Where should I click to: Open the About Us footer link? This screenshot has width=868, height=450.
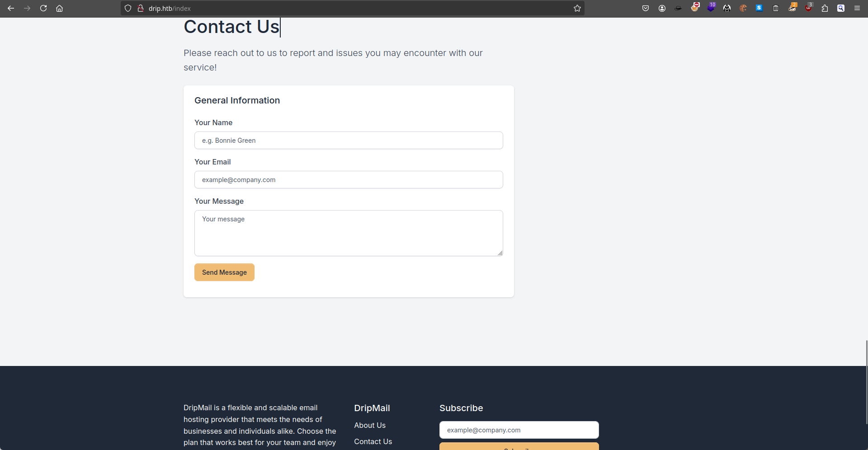pyautogui.click(x=370, y=425)
